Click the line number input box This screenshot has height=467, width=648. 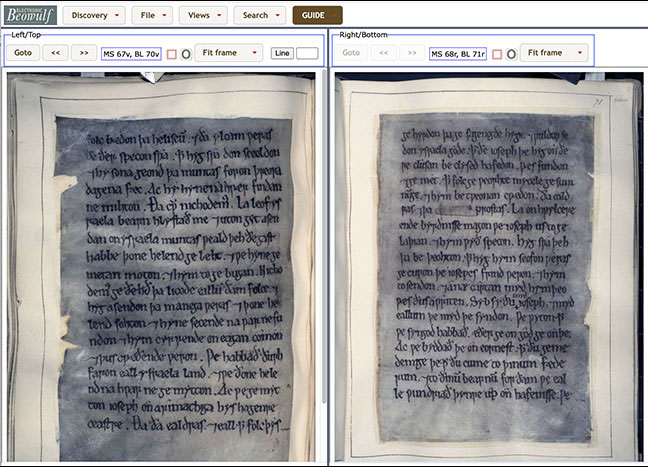point(307,53)
